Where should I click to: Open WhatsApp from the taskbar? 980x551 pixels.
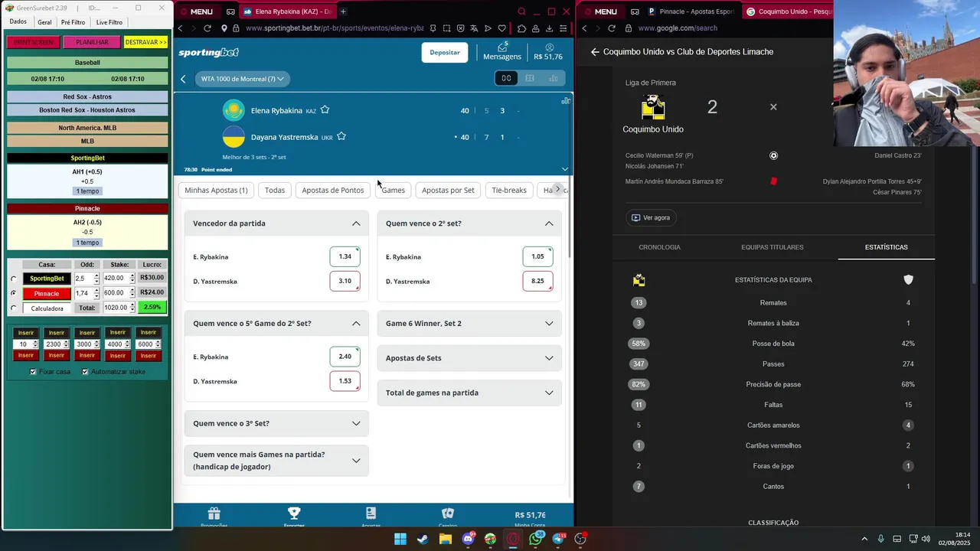point(535,539)
